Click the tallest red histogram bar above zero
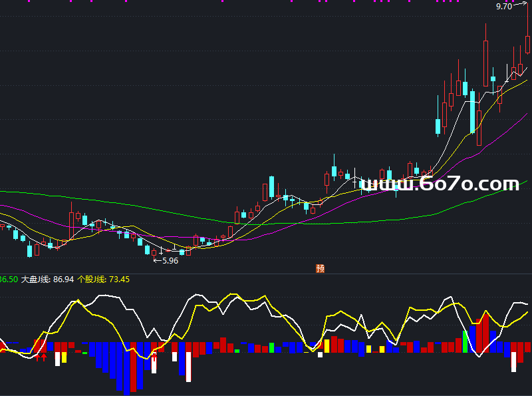The image size is (532, 396). (x=484, y=331)
